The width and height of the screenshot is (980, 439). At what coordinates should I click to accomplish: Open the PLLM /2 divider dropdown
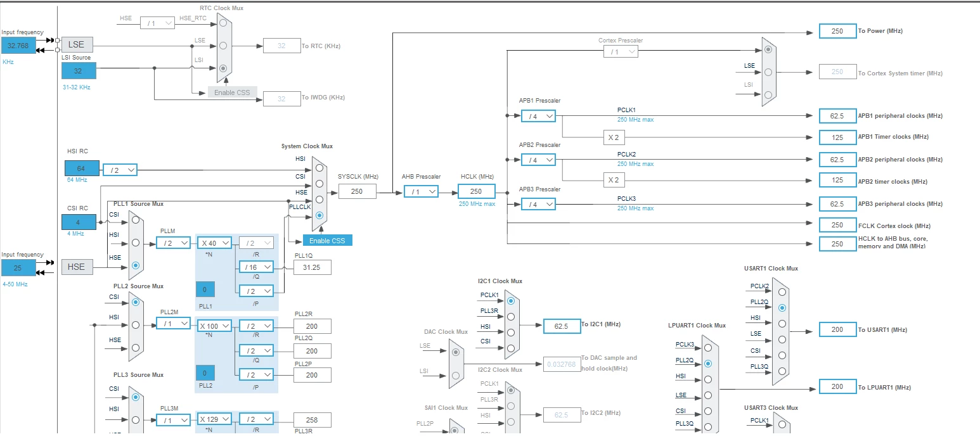click(173, 243)
